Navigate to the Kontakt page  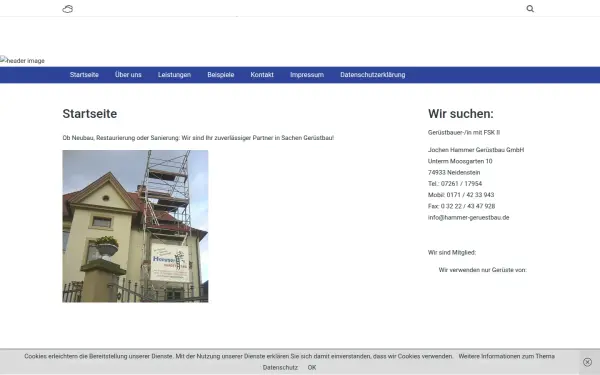[262, 75]
